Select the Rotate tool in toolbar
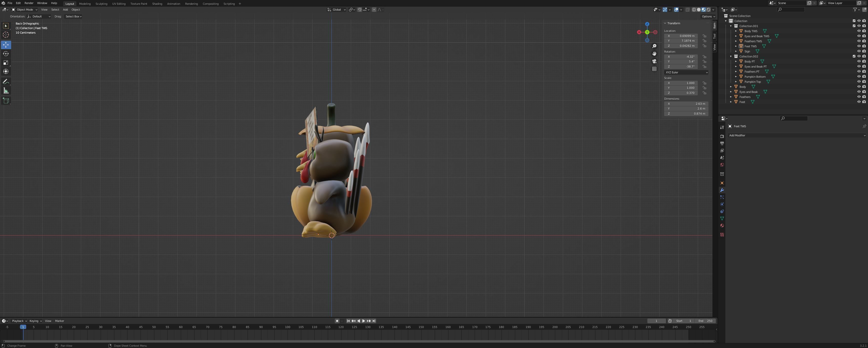868x348 pixels. click(6, 54)
